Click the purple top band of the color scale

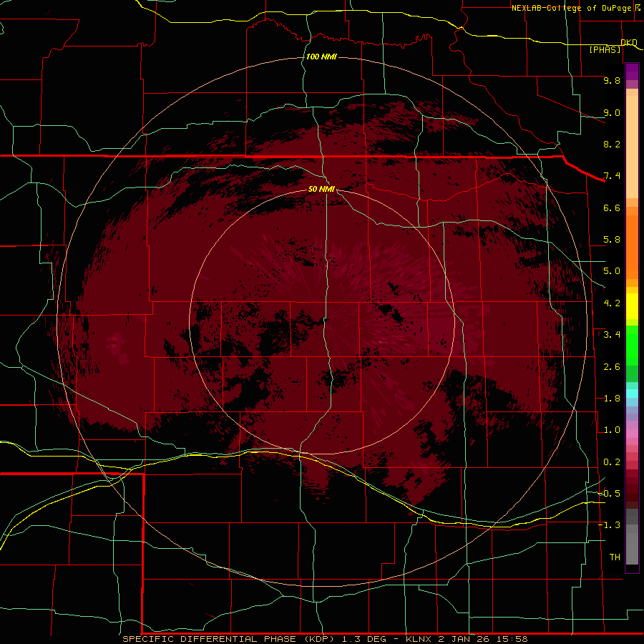[632, 72]
